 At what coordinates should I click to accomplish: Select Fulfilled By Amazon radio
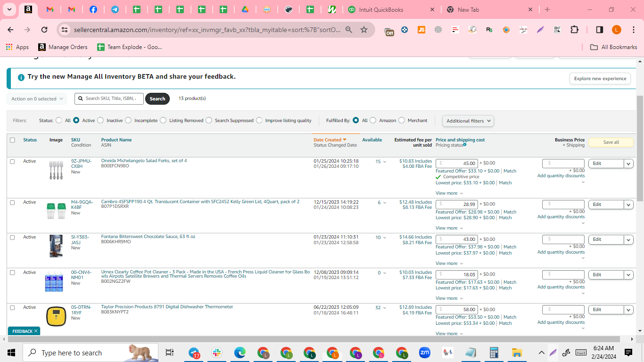[x=373, y=120]
